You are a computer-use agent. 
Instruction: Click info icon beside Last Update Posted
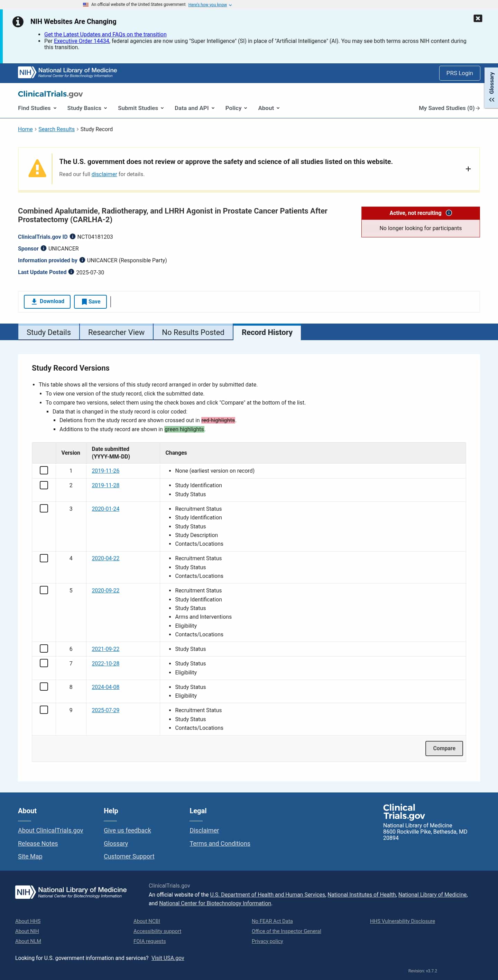[x=71, y=272]
